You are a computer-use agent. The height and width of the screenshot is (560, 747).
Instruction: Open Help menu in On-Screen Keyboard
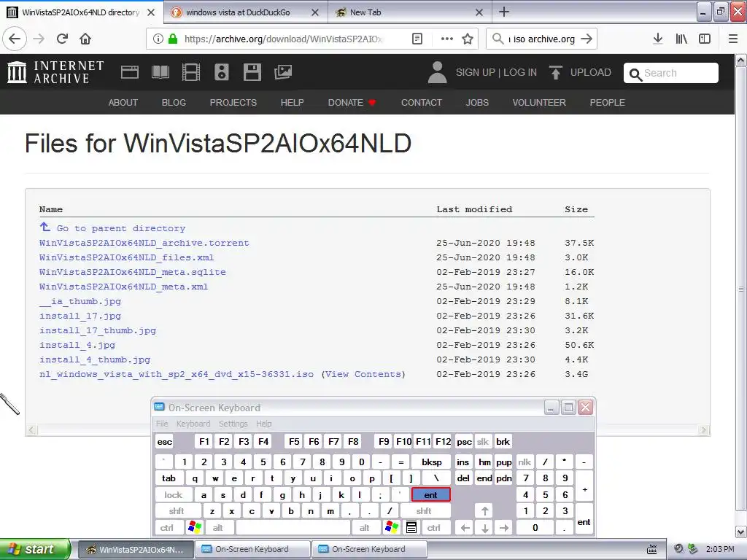pyautogui.click(x=263, y=424)
